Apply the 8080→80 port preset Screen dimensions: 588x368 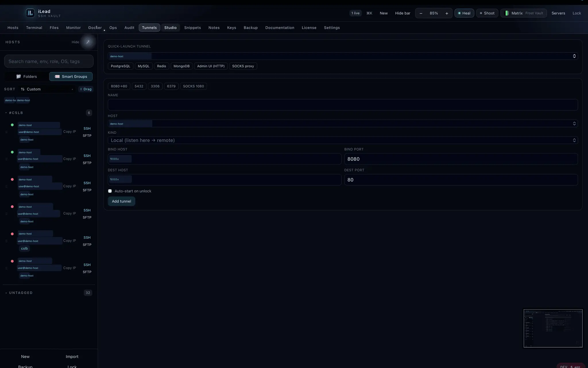click(x=119, y=86)
